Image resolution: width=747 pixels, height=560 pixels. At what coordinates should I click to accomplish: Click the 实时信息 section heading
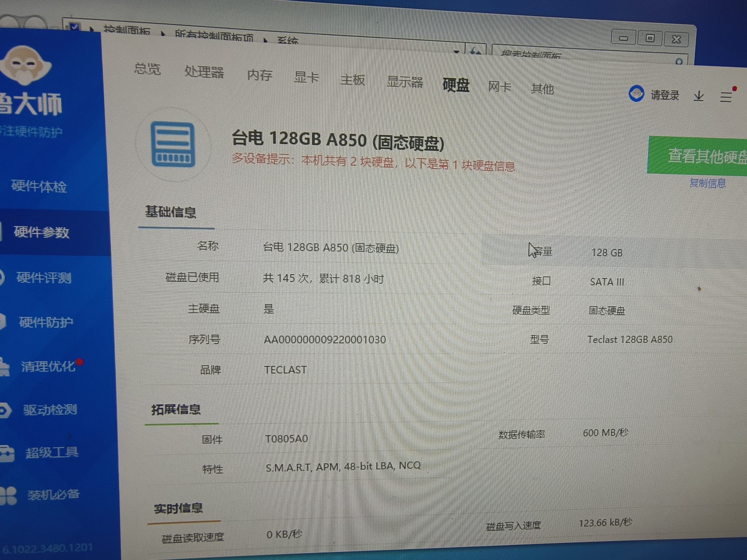point(178,508)
